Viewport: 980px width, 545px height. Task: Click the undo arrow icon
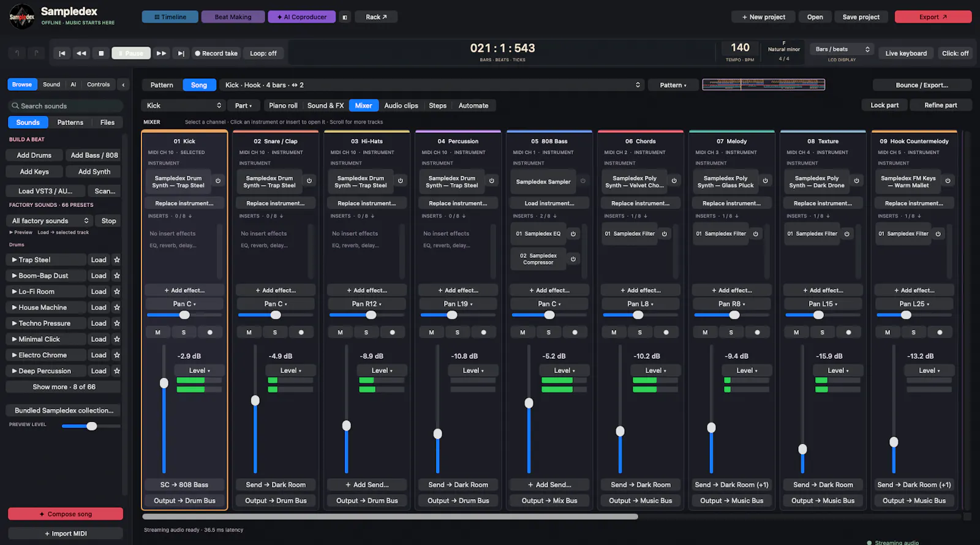click(x=17, y=53)
